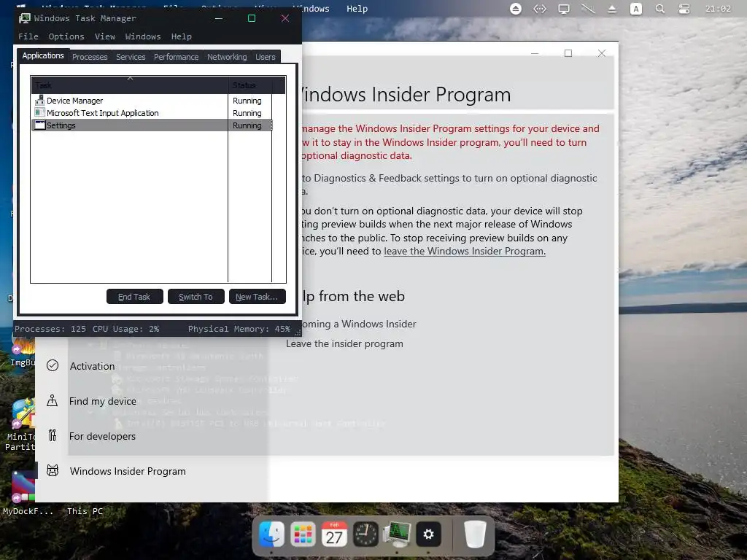Click the code brackets icon in top bar
The width and height of the screenshot is (747, 560).
click(539, 9)
